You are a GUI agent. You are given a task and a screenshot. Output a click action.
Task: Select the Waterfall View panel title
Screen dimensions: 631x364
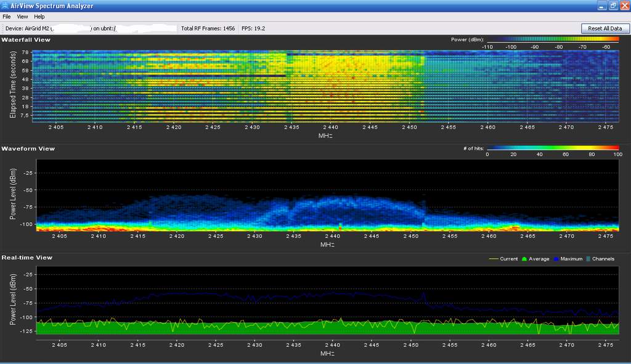(26, 39)
